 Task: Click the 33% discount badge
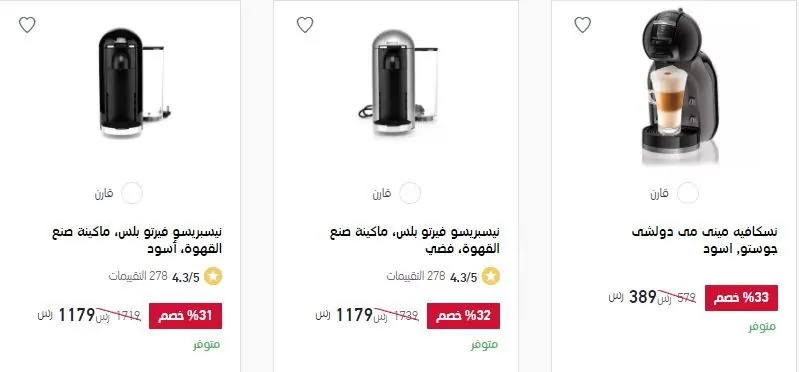741,298
